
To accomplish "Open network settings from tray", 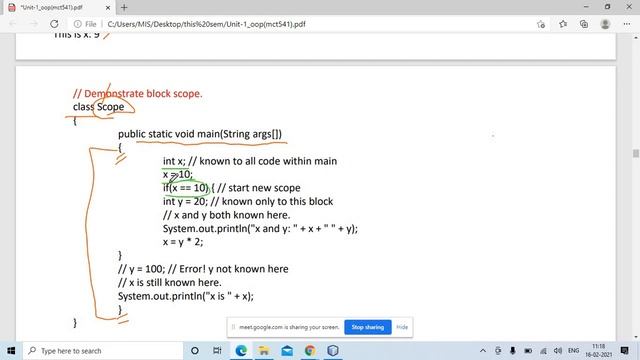I will 543,351.
